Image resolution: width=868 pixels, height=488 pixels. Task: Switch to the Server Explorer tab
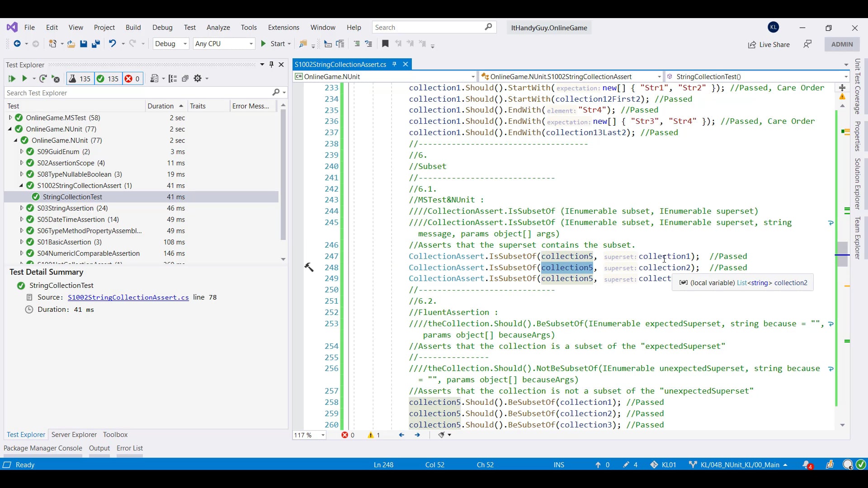click(74, 435)
